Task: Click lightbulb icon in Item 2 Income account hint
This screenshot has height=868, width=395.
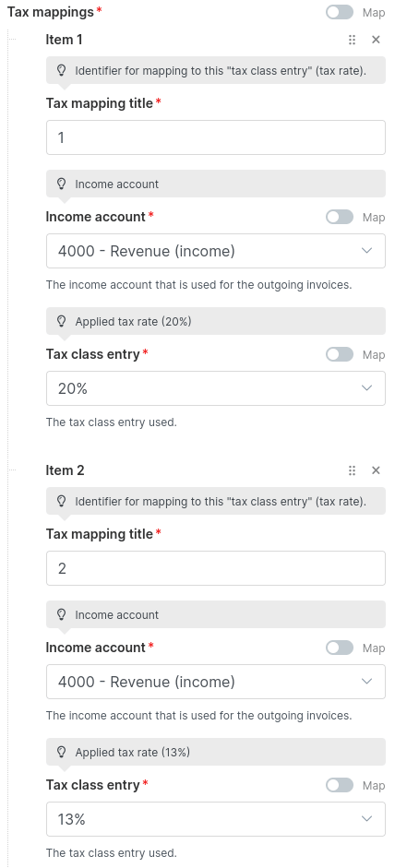Action: pos(62,614)
